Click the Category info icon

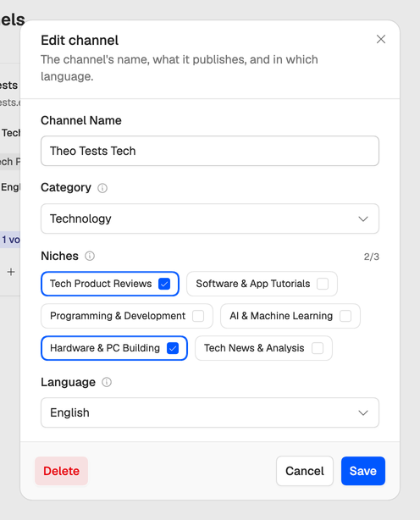point(102,188)
